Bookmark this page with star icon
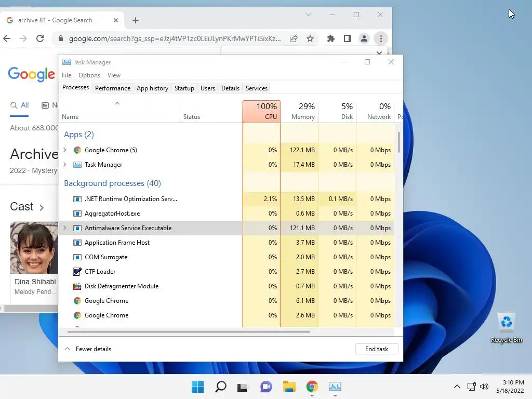Image resolution: width=532 pixels, height=399 pixels. point(310,38)
